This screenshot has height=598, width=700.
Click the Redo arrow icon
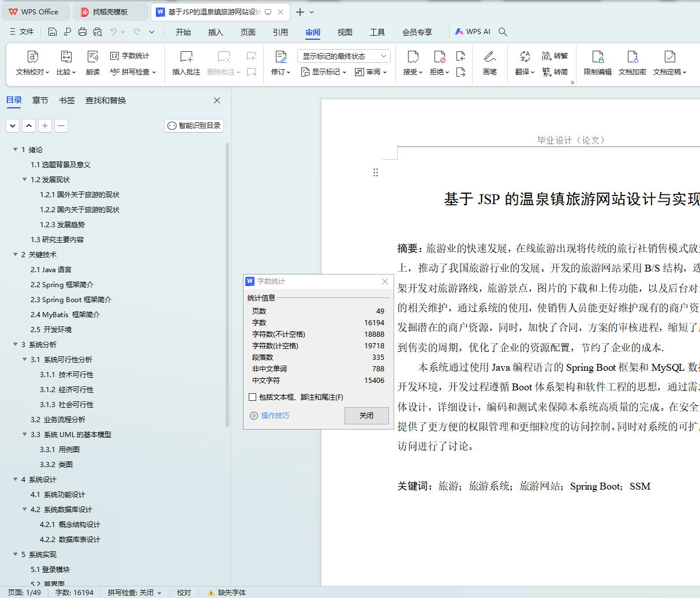coord(137,32)
